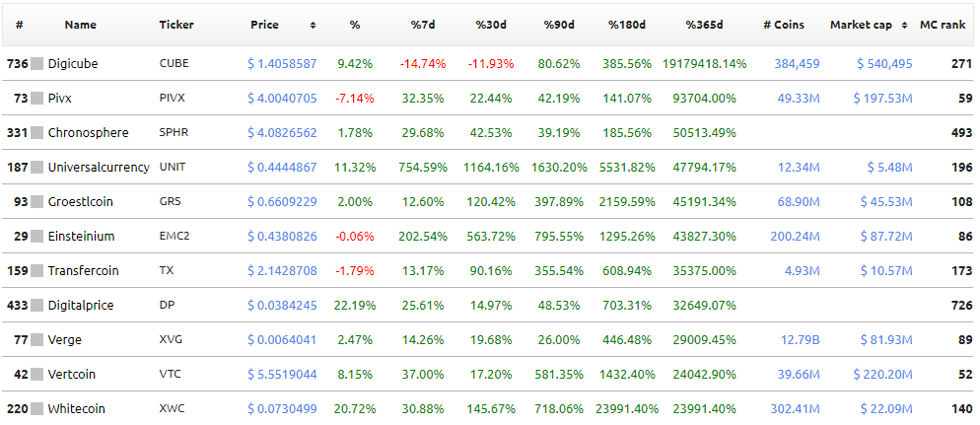Select Digicube's -14.74% weekly change
Image resolution: width=980 pixels, height=425 pixels.
tap(423, 64)
